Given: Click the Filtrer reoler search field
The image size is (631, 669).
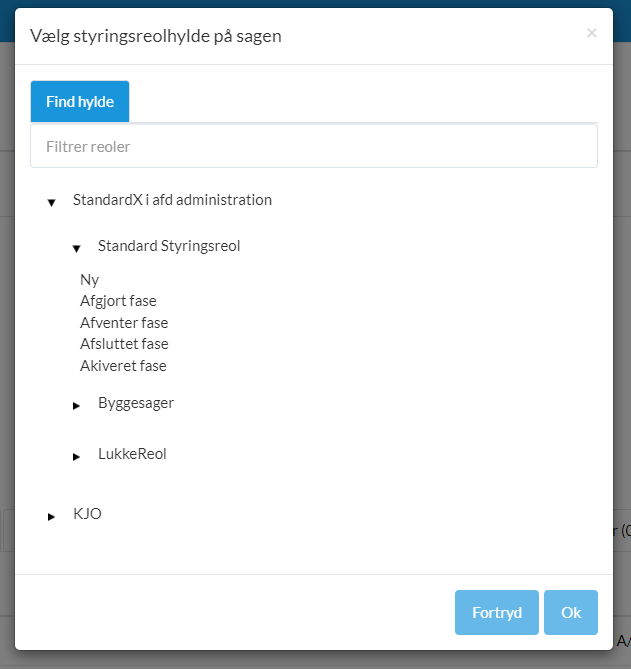Looking at the screenshot, I should click(314, 146).
